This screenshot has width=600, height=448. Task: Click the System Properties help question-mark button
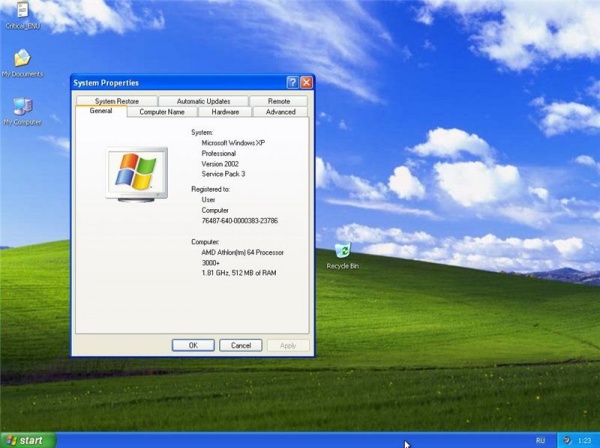pos(293,82)
